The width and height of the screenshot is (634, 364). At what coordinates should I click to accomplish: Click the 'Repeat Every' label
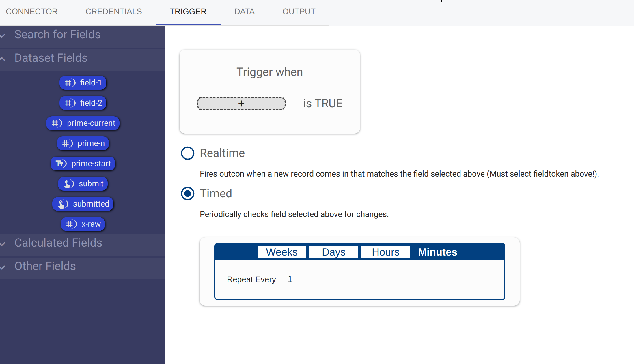pos(251,279)
